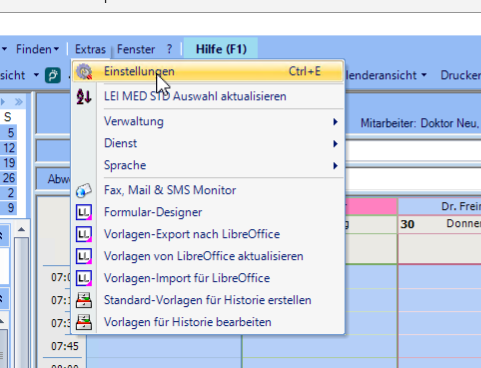
Task: Click the green footprint toolbar icon
Action: pyautogui.click(x=53, y=75)
